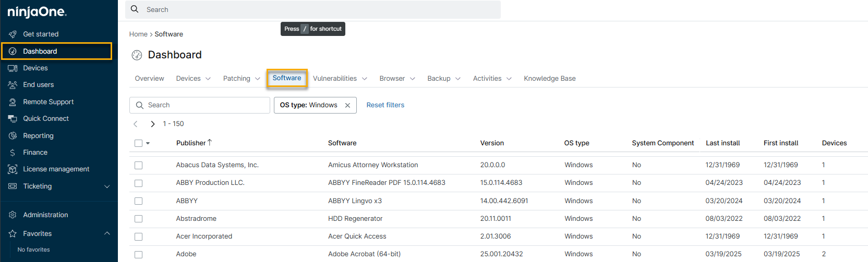Image resolution: width=868 pixels, height=262 pixels.
Task: Open Remote Support headset icon
Action: (13, 102)
